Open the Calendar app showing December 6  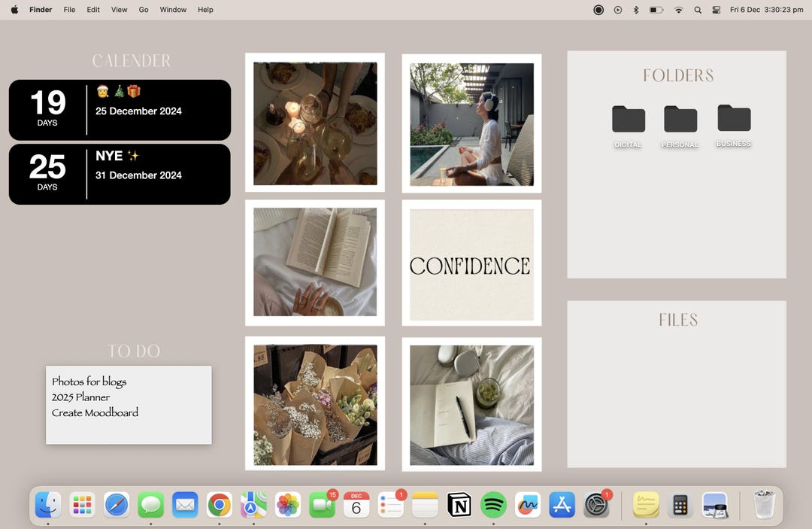[x=356, y=506]
